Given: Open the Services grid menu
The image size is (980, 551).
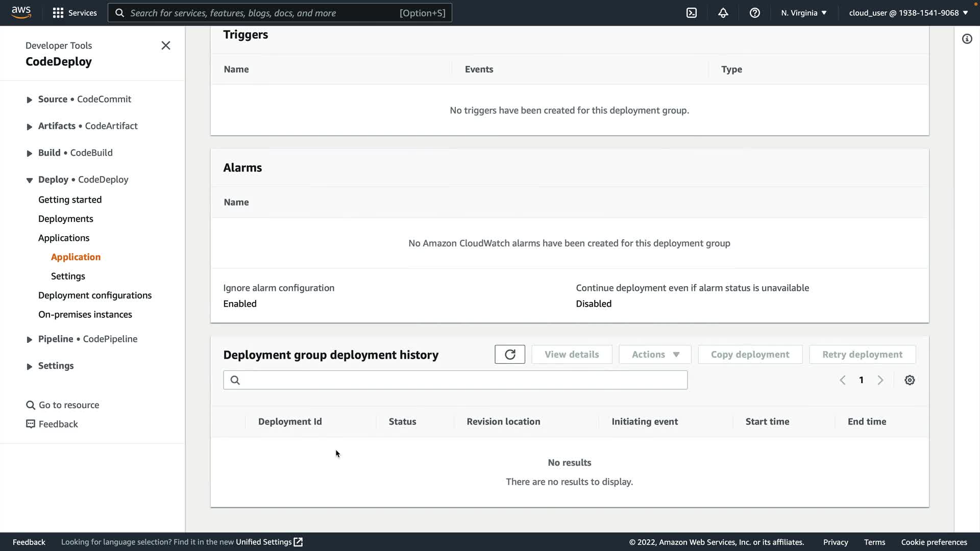Looking at the screenshot, I should pos(75,13).
